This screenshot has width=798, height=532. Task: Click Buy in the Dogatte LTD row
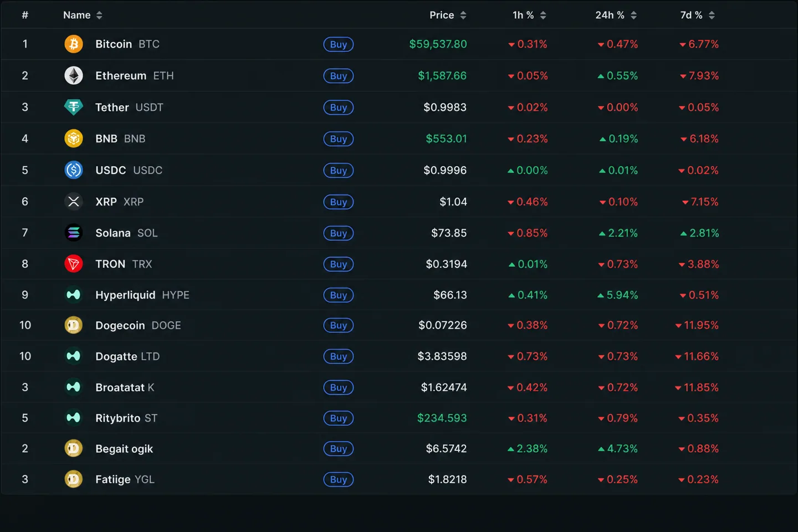(x=339, y=356)
